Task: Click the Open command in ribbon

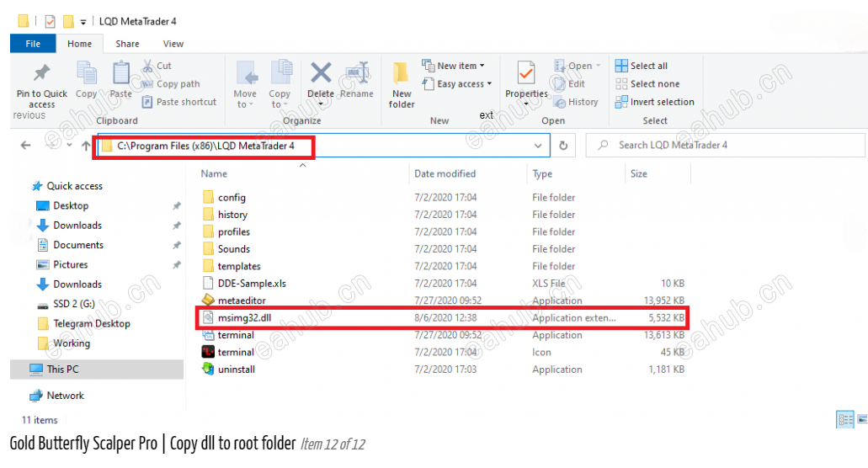Action: (x=578, y=66)
